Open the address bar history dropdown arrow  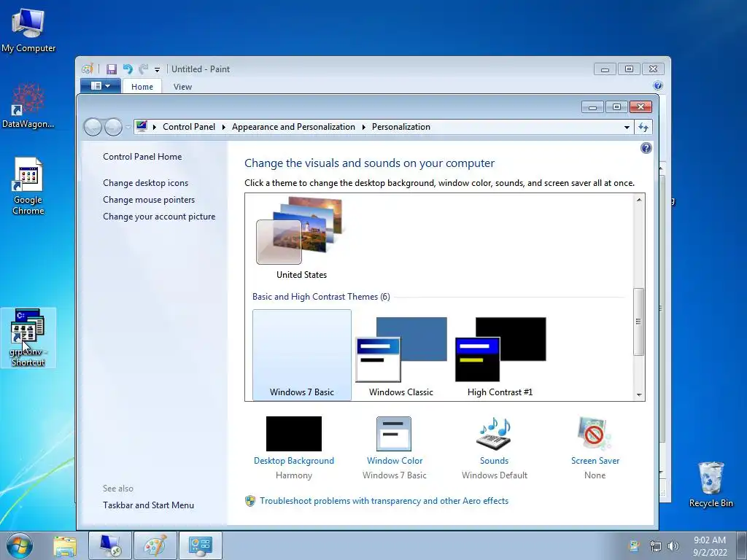pos(627,127)
